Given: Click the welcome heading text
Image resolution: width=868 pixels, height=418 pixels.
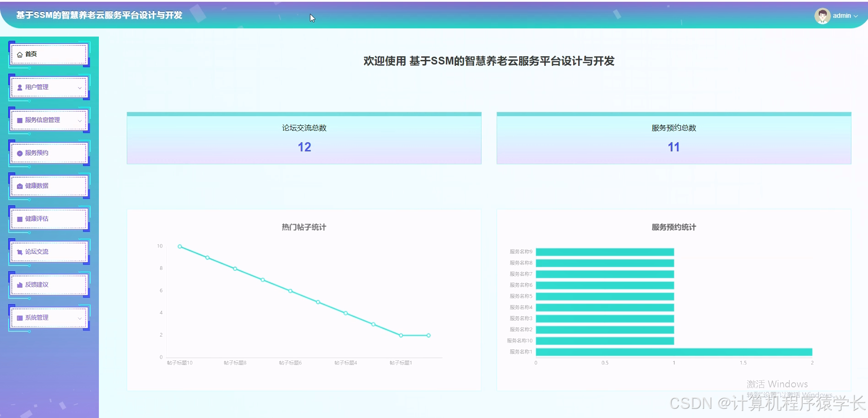Looking at the screenshot, I should [489, 61].
